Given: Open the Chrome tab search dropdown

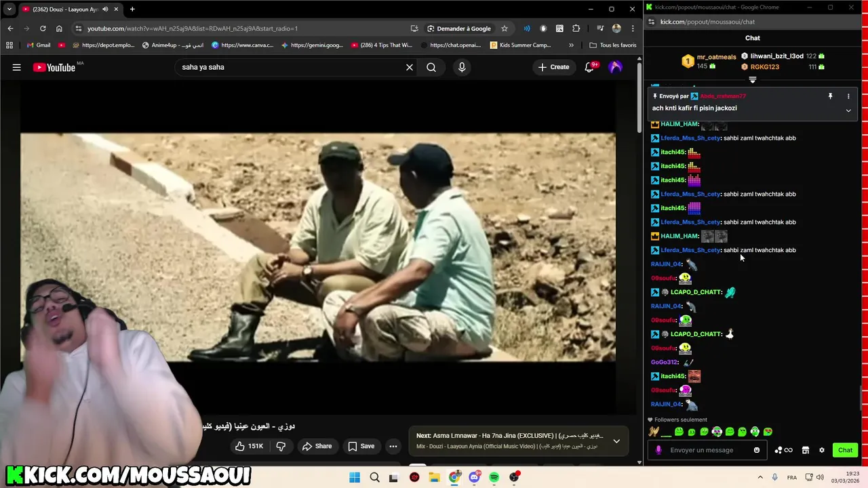Looking at the screenshot, I should [x=9, y=9].
